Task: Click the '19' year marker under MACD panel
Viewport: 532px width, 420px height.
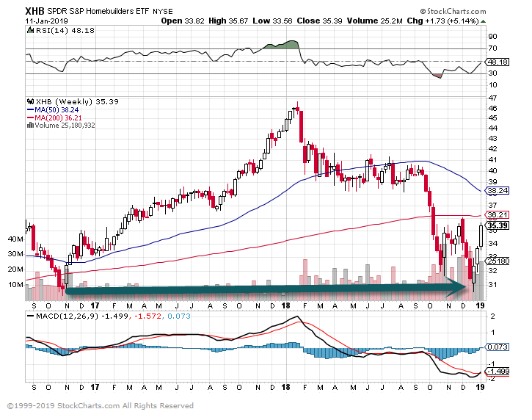Action: click(x=480, y=387)
